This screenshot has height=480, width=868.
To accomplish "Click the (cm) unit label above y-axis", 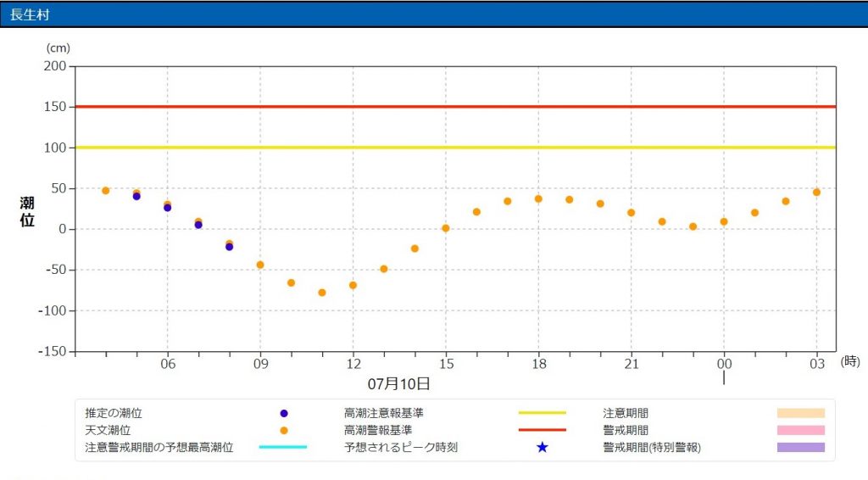I will (x=58, y=48).
